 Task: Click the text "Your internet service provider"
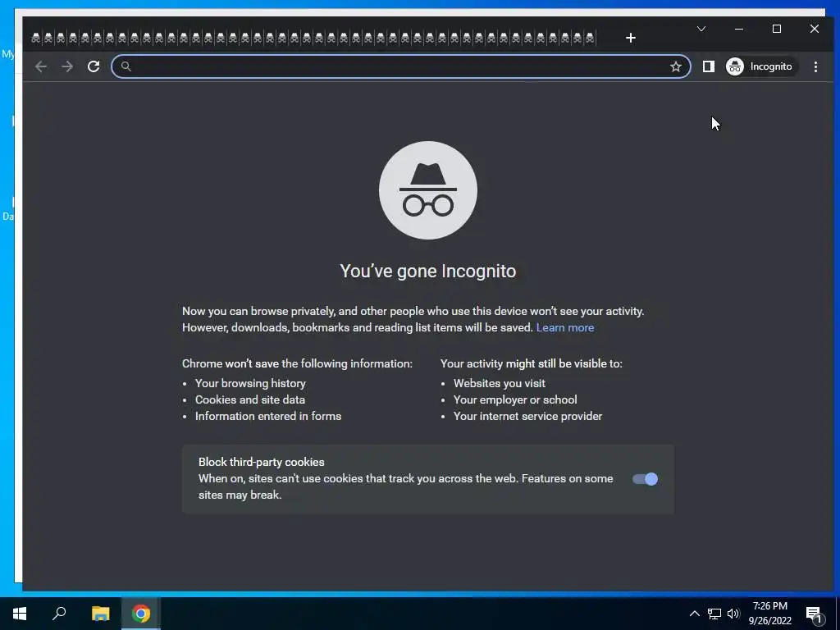(x=527, y=416)
